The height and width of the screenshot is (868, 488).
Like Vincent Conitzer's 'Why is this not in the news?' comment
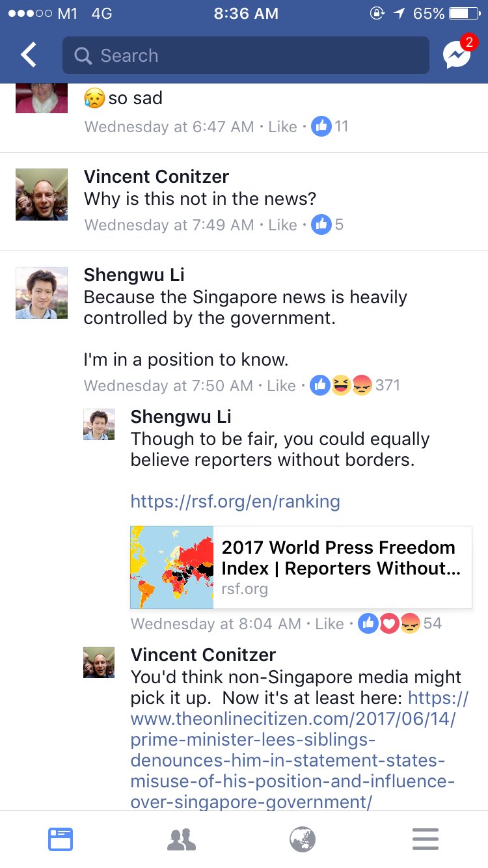[282, 225]
